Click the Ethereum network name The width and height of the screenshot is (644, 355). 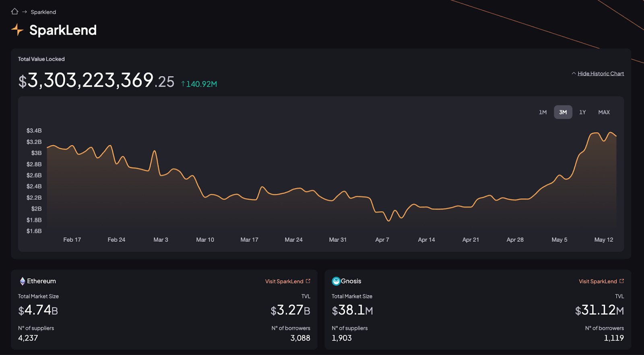click(x=41, y=281)
